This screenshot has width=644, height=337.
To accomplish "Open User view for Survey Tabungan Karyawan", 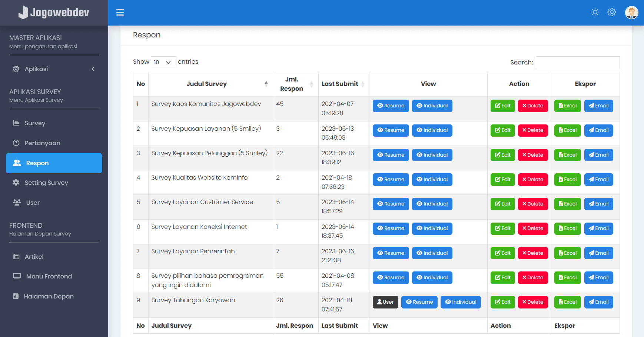I will [x=385, y=302].
